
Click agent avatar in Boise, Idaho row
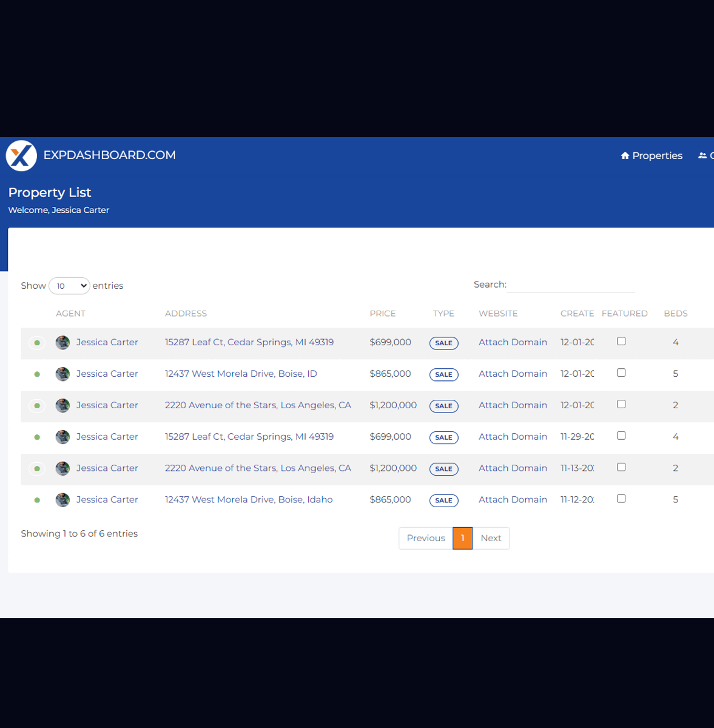point(62,500)
